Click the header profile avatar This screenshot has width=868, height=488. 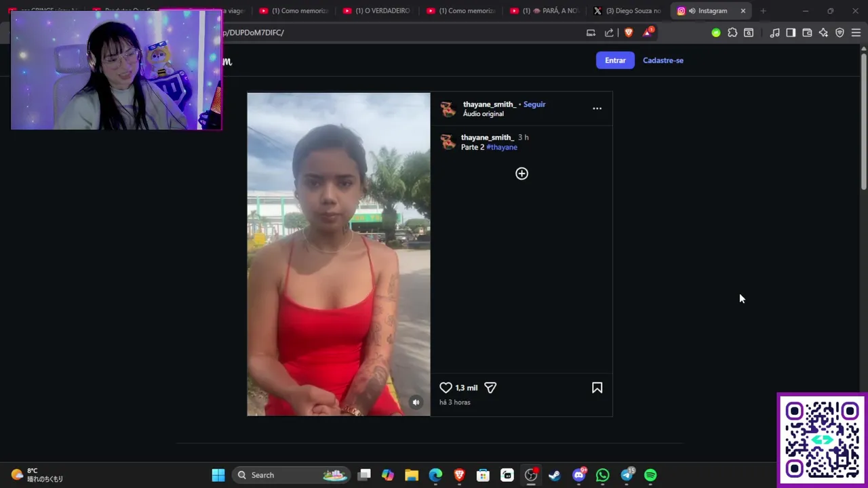tap(448, 109)
